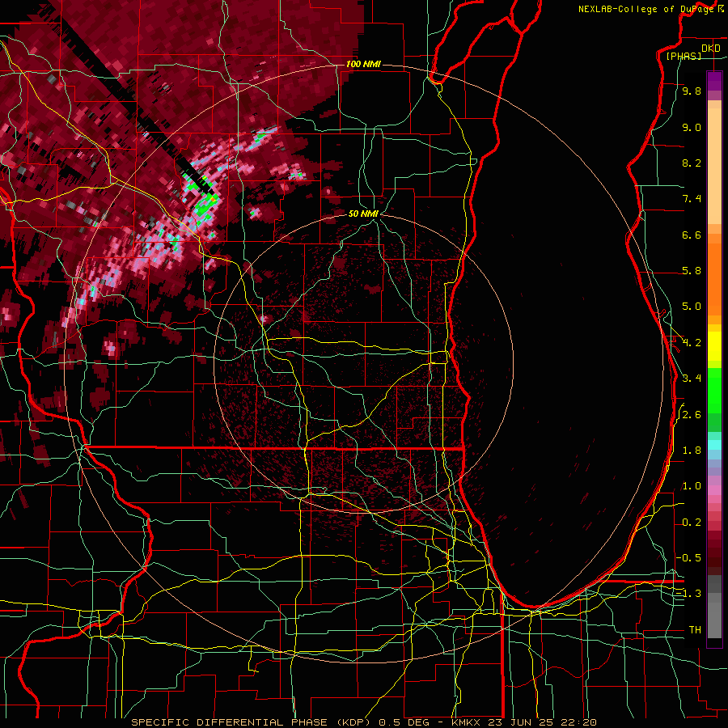
Task: Click the 5.0 legend value
Action: coord(692,307)
